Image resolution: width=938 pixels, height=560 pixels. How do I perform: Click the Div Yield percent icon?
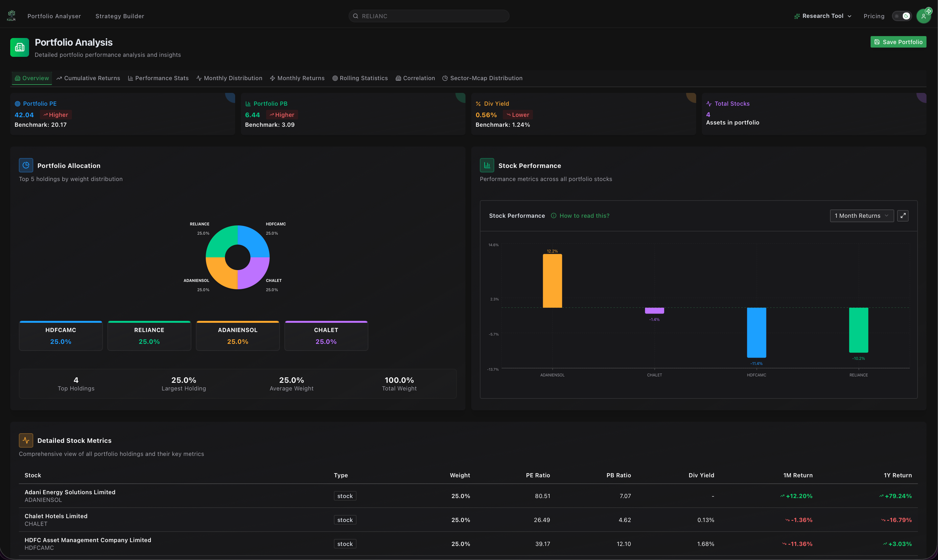478,103
